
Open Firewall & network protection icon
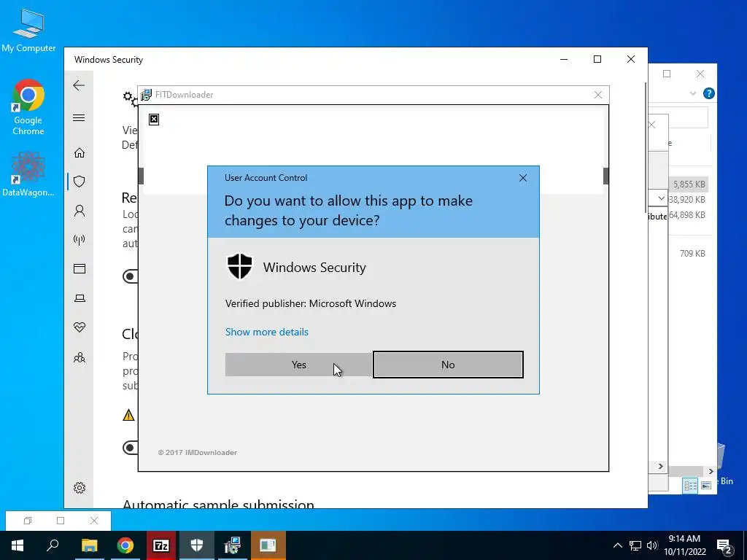coord(80,239)
